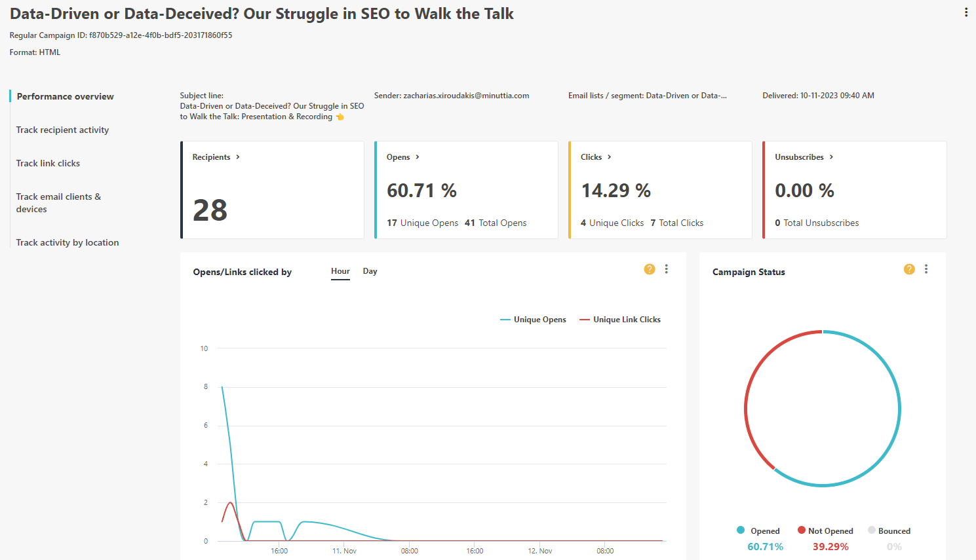The width and height of the screenshot is (976, 560).
Task: Go to Track recipient activity
Action: click(x=62, y=130)
